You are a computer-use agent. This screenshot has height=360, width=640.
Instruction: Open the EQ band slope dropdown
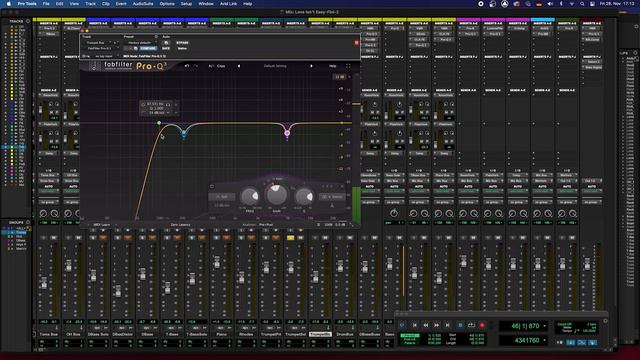[222, 205]
